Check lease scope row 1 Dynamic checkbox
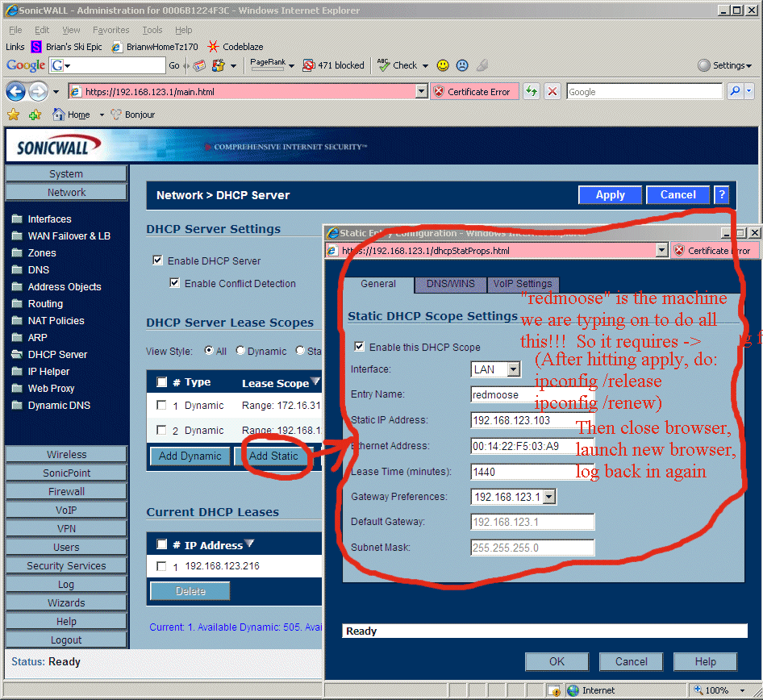 coord(161,405)
